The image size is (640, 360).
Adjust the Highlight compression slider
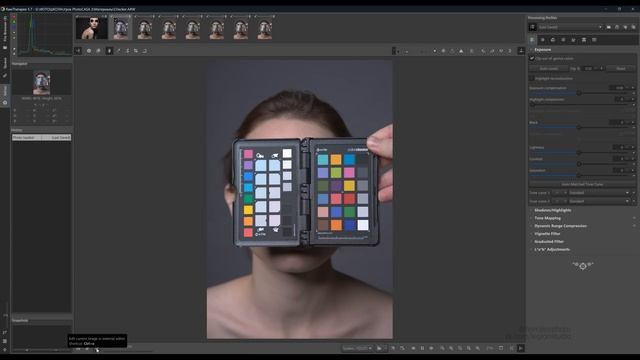pyautogui.click(x=579, y=104)
